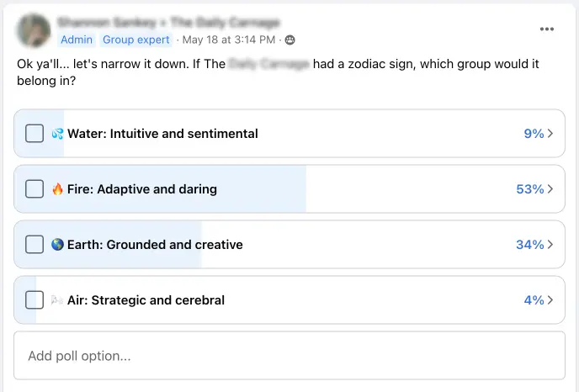Open the May 18 at 3:14 PM timestamp

click(x=229, y=40)
